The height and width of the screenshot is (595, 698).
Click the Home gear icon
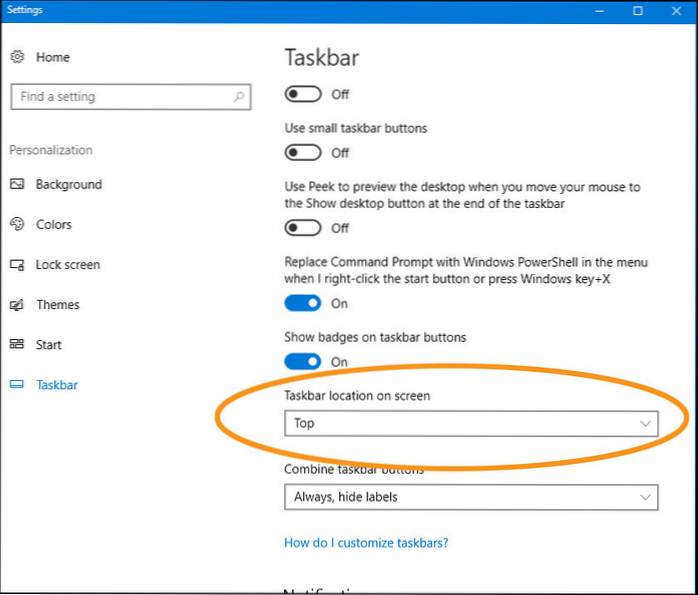point(17,57)
